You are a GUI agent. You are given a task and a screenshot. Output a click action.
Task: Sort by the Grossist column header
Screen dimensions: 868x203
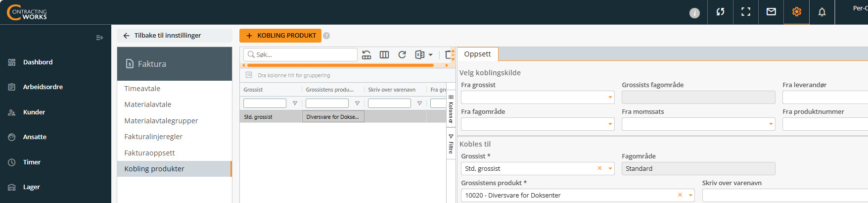click(253, 90)
